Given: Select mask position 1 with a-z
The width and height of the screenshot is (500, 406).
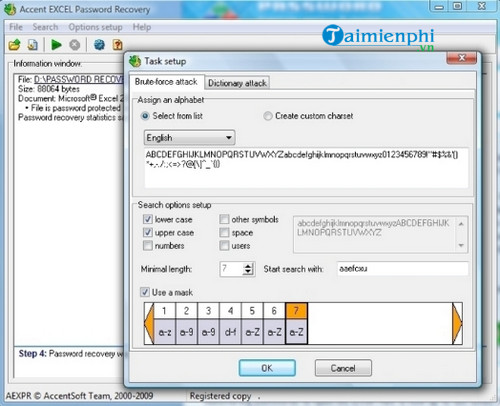Looking at the screenshot, I should tap(165, 323).
